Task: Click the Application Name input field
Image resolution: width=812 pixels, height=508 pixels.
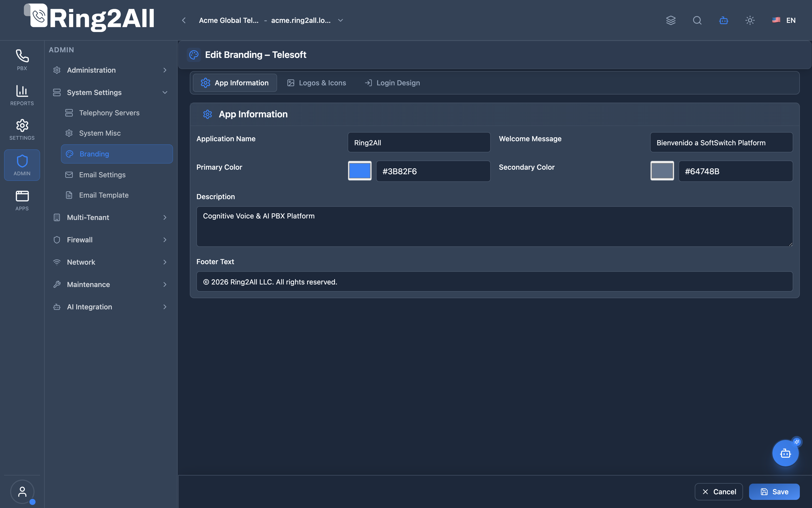Action: (419, 142)
